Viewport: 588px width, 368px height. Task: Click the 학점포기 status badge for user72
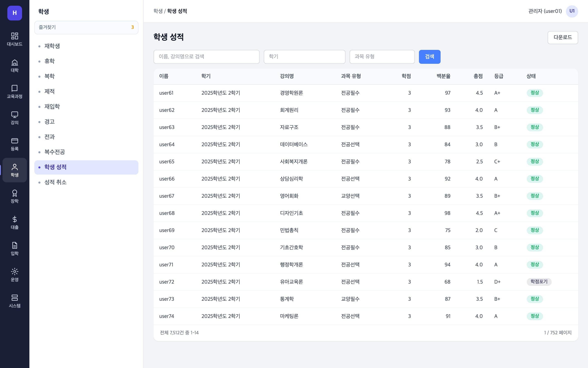tap(539, 282)
